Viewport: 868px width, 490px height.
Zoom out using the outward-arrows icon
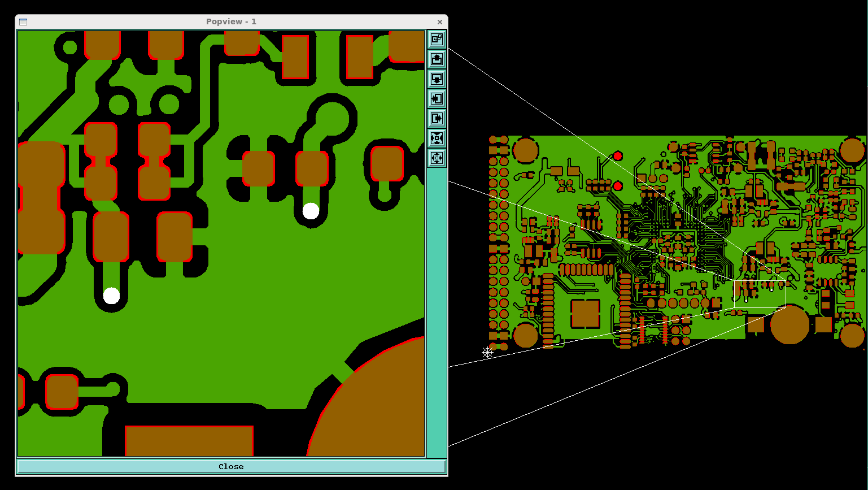pos(437,158)
